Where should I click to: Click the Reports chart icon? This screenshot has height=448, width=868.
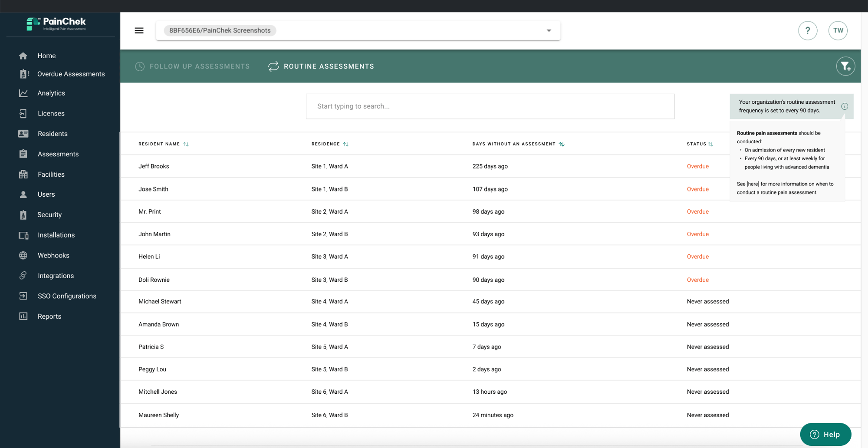23,316
